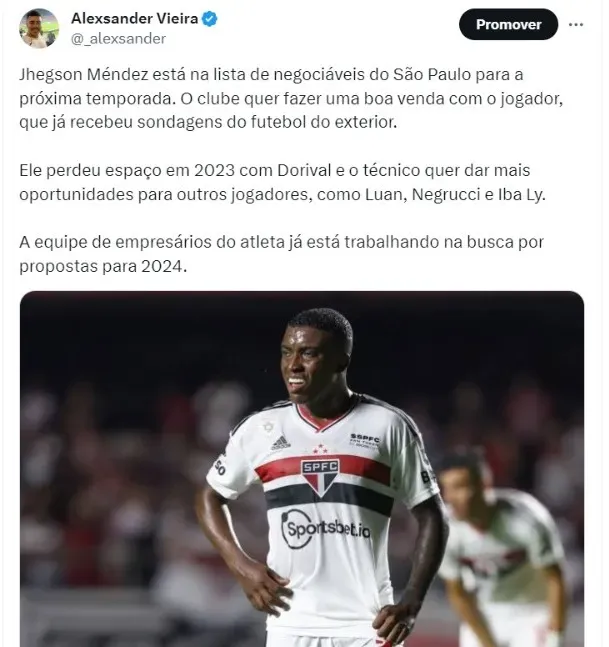The height and width of the screenshot is (647, 609).
Task: Click the blue verified badge
Action: point(210,19)
